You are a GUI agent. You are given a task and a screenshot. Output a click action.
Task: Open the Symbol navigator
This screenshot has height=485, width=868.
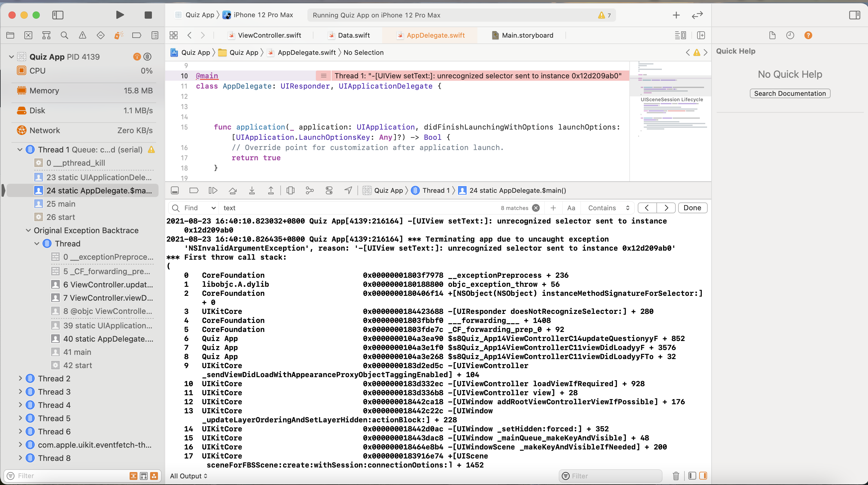tap(46, 35)
